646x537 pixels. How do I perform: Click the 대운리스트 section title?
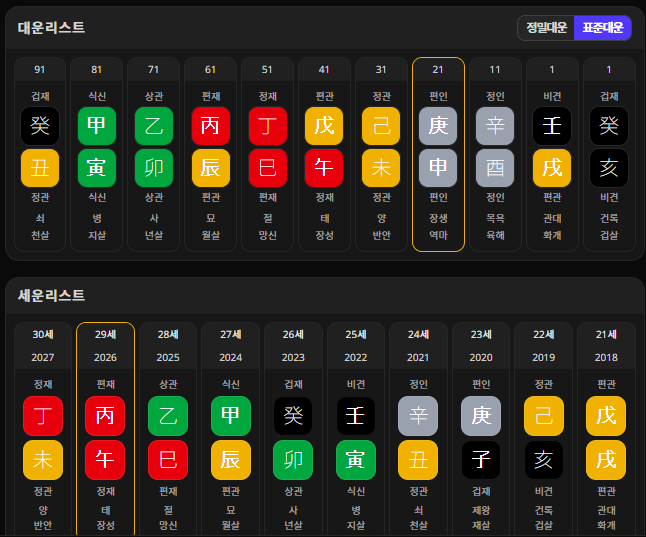pyautogui.click(x=51, y=28)
